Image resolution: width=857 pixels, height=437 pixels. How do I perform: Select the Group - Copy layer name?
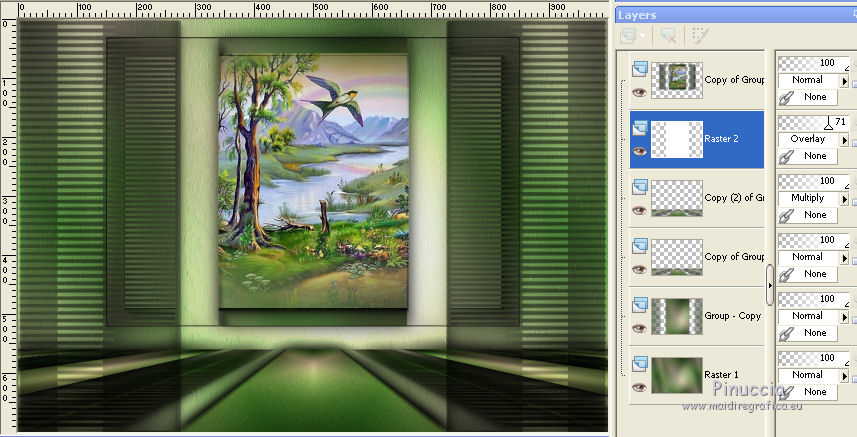point(732,316)
